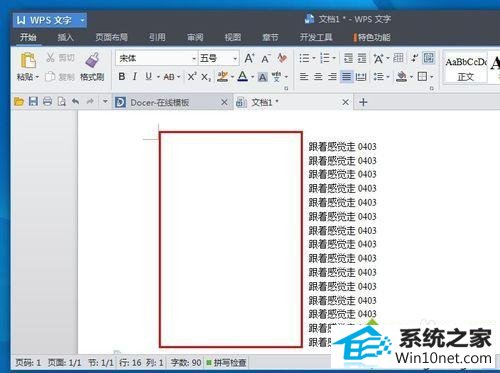Expand the numbered list dropdown arrow

coord(334,58)
